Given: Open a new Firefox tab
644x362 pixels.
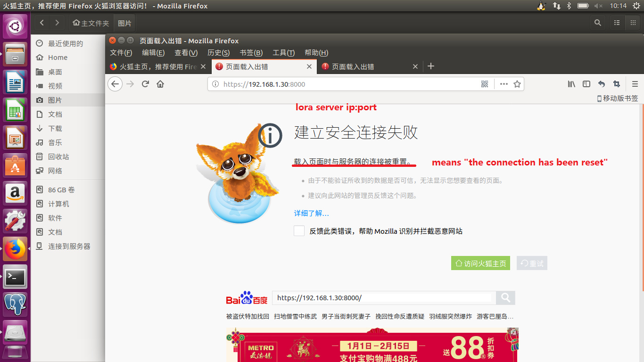Looking at the screenshot, I should pos(430,66).
